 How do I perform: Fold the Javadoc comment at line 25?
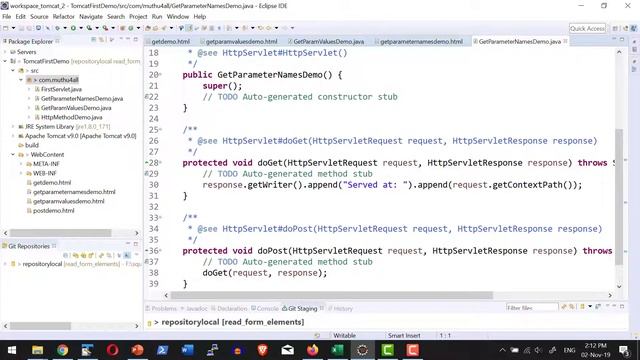click(x=160, y=130)
